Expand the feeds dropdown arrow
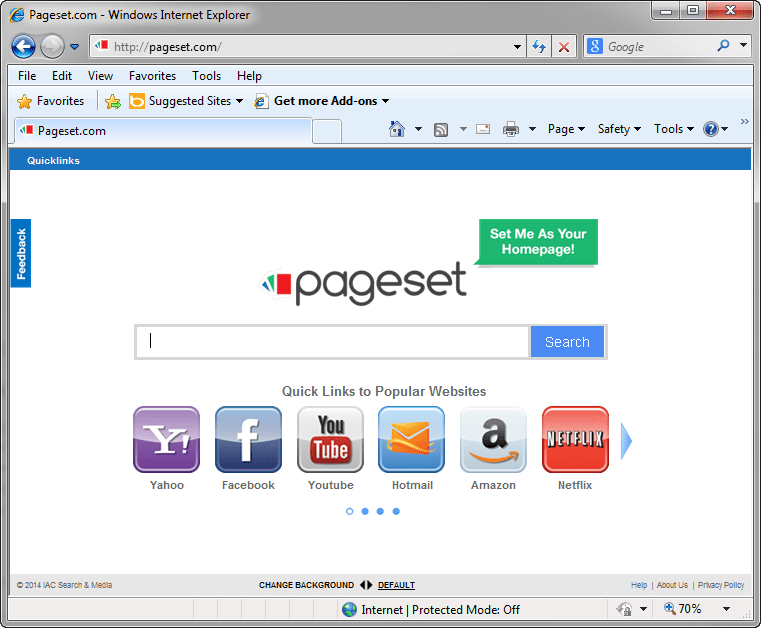 coord(463,129)
